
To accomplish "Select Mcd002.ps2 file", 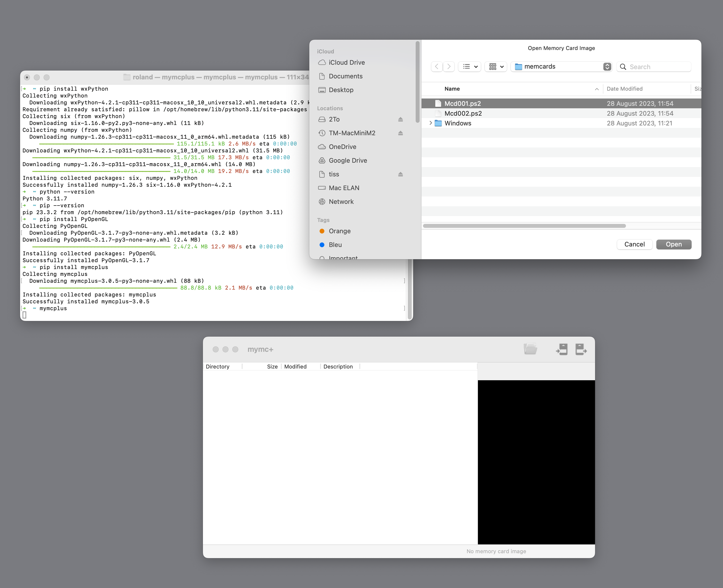I will (463, 113).
